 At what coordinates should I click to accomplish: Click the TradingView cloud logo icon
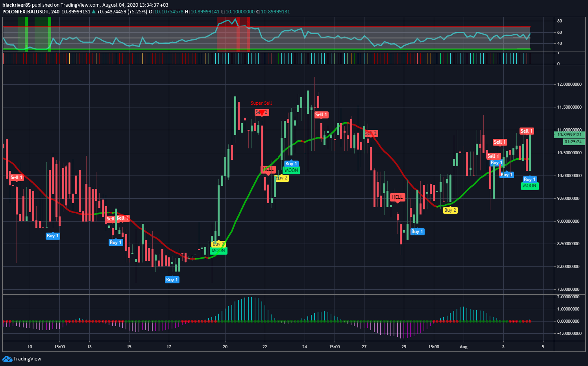coord(7,359)
